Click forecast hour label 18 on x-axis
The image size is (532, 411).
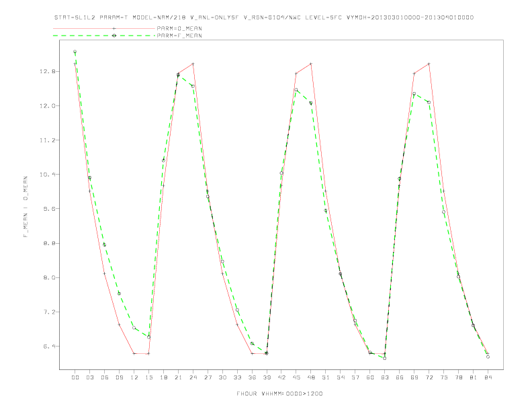coord(163,377)
